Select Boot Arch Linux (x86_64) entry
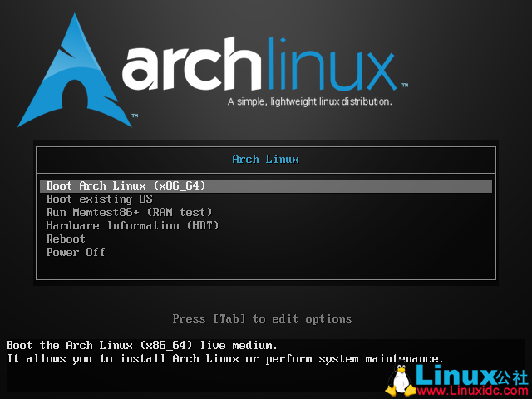 [x=266, y=186]
